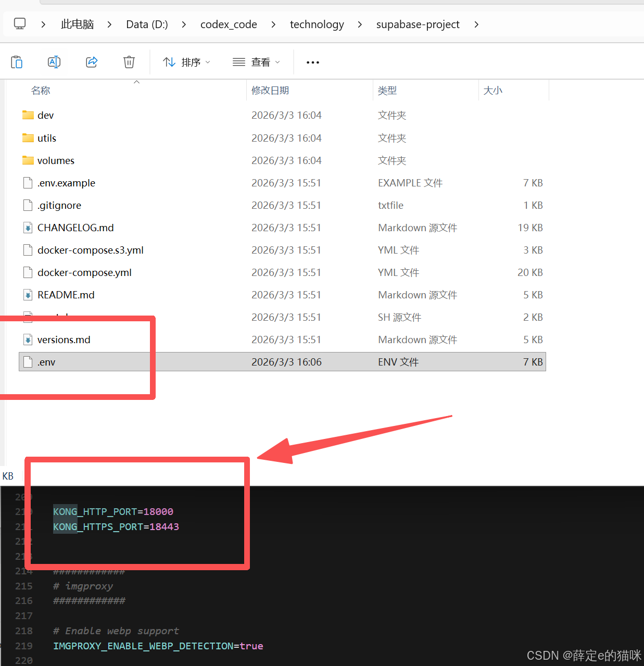This screenshot has height=666, width=644.
Task: Go to technology in address bar
Action: [x=317, y=24]
